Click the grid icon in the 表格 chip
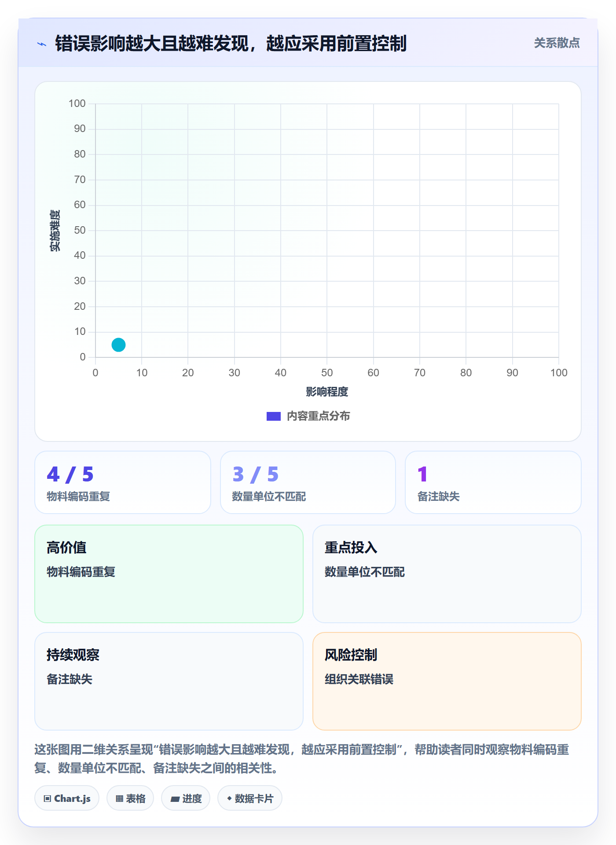The height and width of the screenshot is (845, 616). point(120,799)
